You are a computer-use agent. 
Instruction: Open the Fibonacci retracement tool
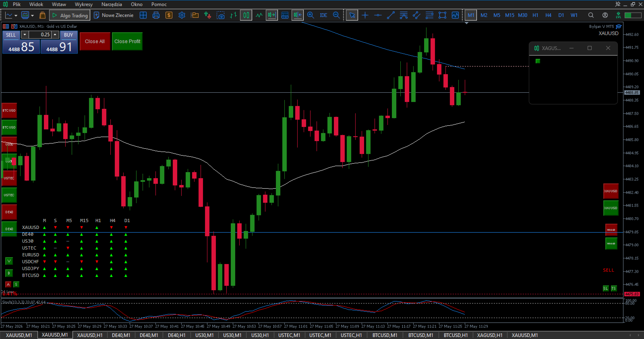pyautogui.click(x=429, y=15)
